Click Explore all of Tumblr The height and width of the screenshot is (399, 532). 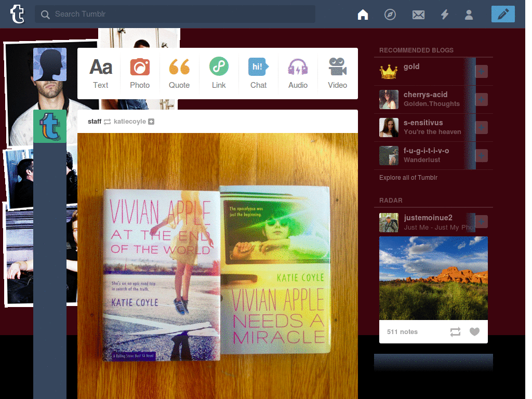408,178
